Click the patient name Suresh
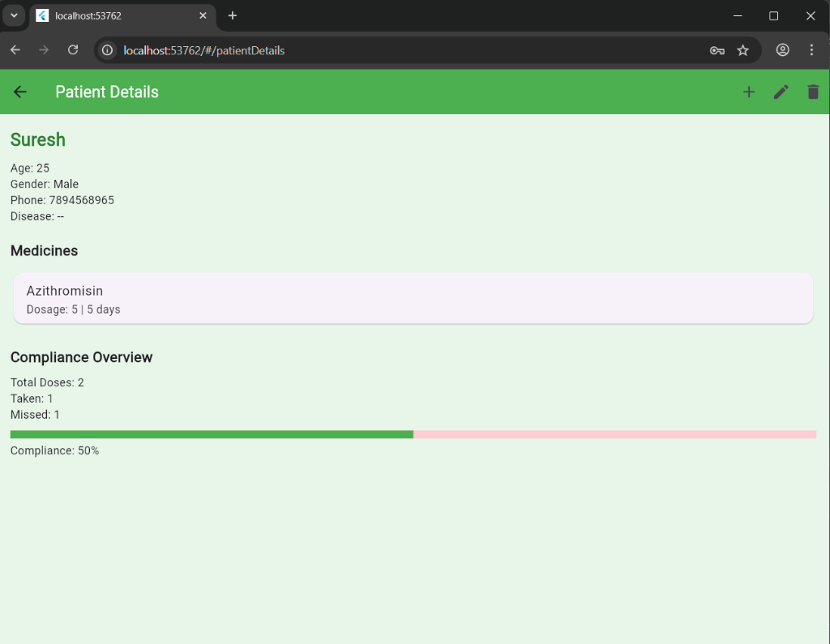The height and width of the screenshot is (644, 830). click(x=38, y=139)
